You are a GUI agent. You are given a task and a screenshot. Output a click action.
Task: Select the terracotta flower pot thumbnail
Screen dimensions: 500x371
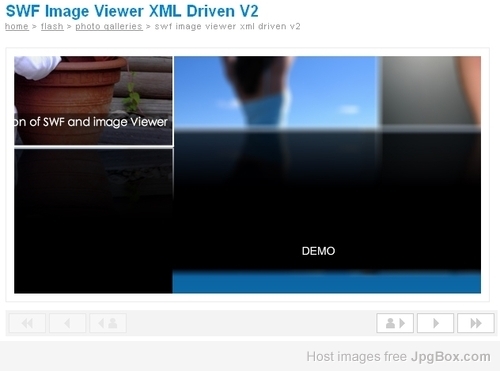pyautogui.click(x=93, y=101)
